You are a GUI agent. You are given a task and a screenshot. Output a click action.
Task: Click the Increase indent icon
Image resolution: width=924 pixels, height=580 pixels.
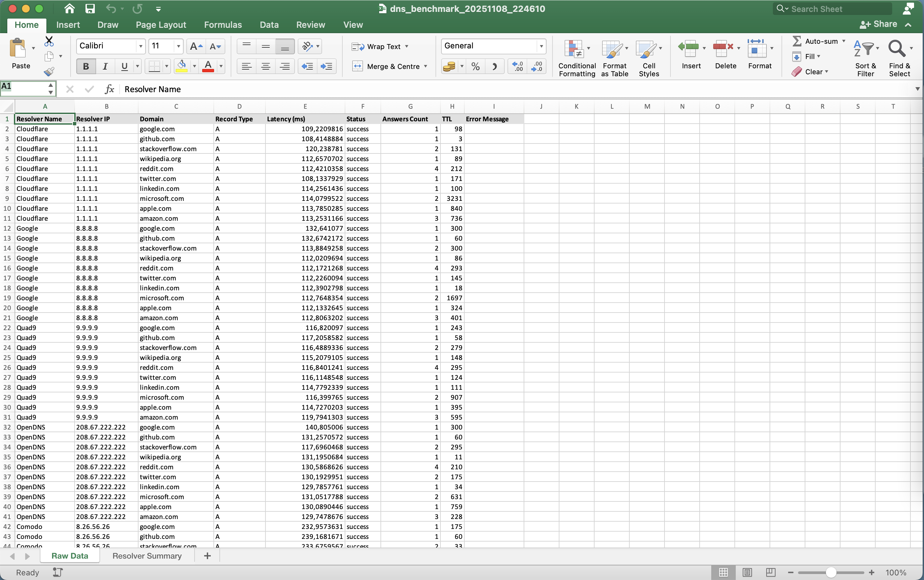click(x=326, y=66)
